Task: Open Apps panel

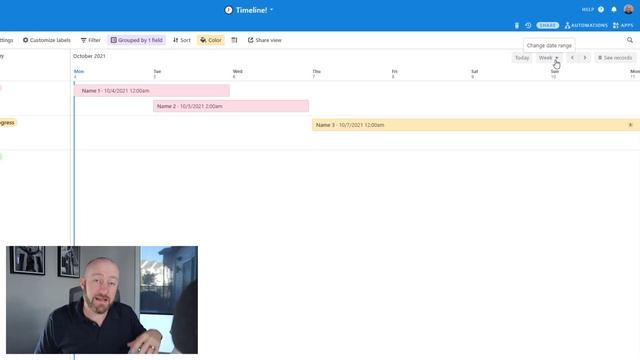Action: click(623, 25)
